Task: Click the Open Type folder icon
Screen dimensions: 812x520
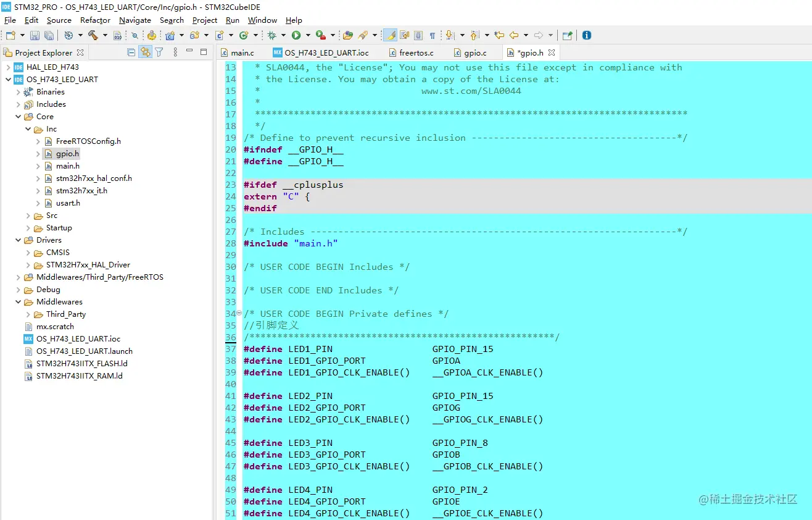Action: pos(348,36)
